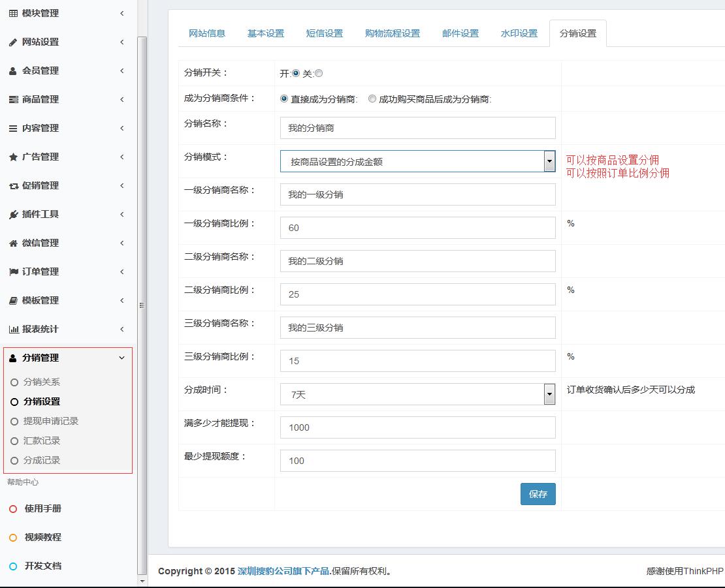Open the 分成时间 dropdown showing 7天
This screenshot has height=588, width=725.
coord(417,394)
